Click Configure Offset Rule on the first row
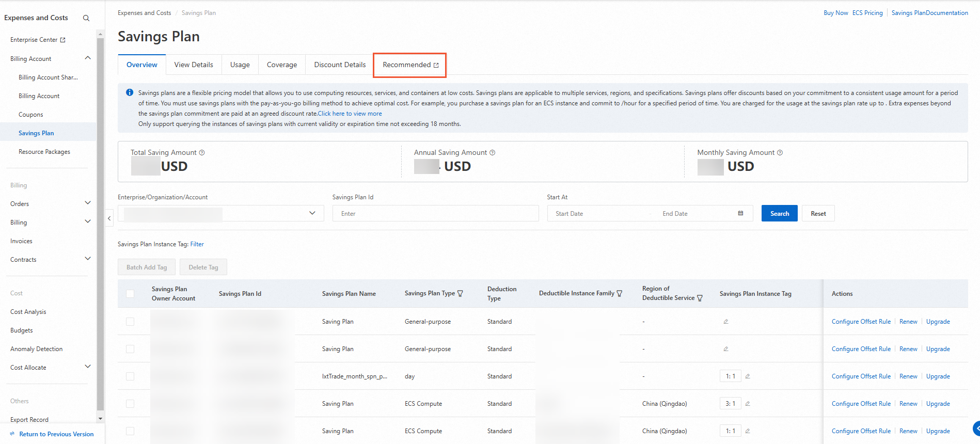The image size is (980, 444). click(861, 322)
